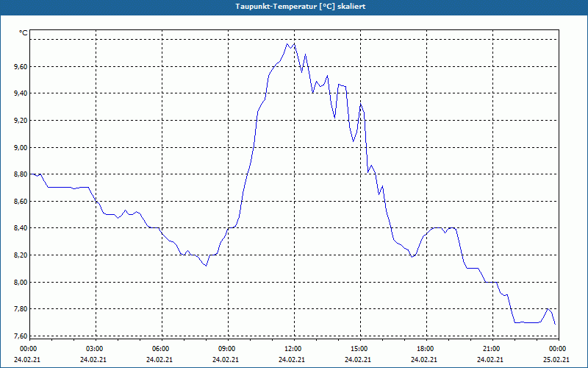Image resolution: width=588 pixels, height=368 pixels.
Task: Select the 8,00 y-axis value
Action: (x=21, y=282)
